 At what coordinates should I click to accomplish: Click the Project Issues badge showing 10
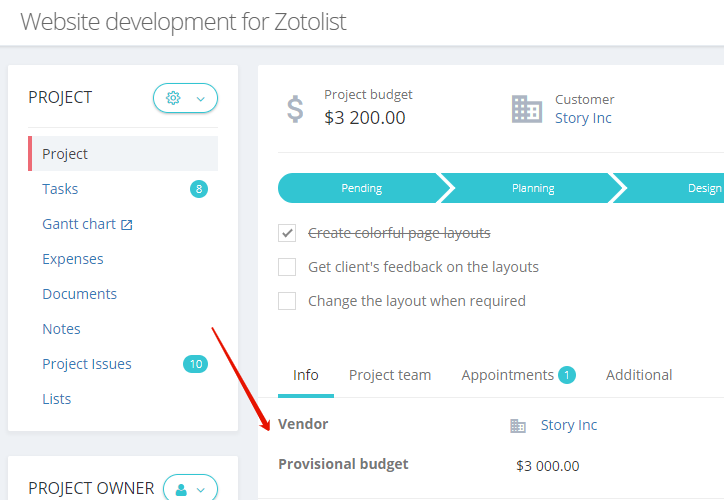[196, 364]
